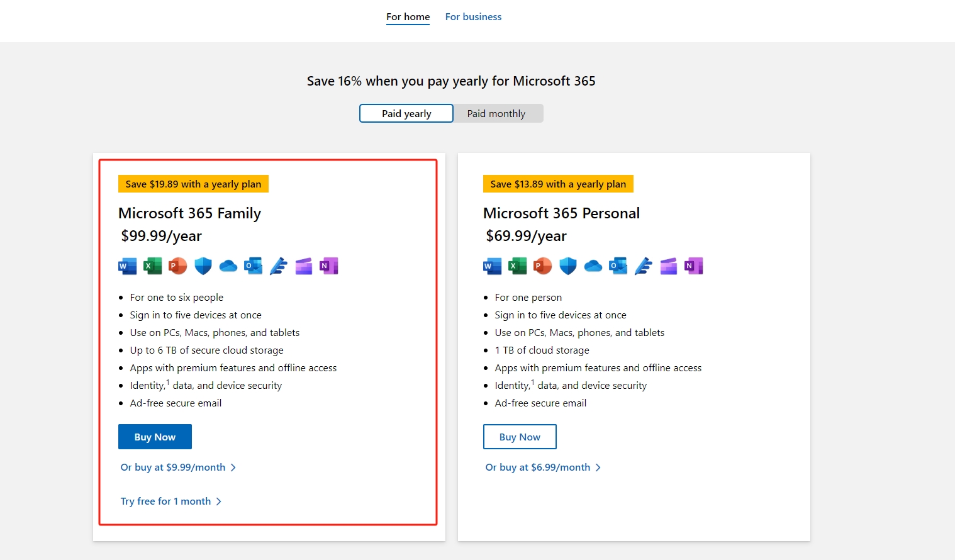This screenshot has width=955, height=560.
Task: Open the OneNote icon under Microsoft 365 Personal
Action: [x=693, y=266]
